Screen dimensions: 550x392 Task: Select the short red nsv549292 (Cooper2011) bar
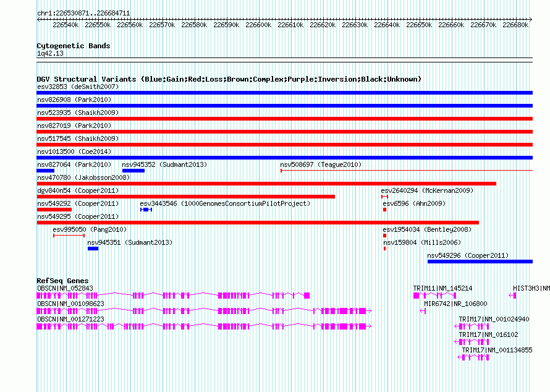point(54,210)
